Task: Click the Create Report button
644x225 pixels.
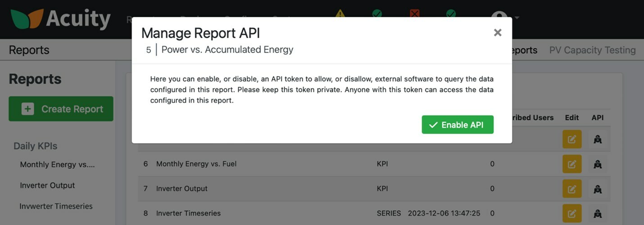Action: click(61, 109)
